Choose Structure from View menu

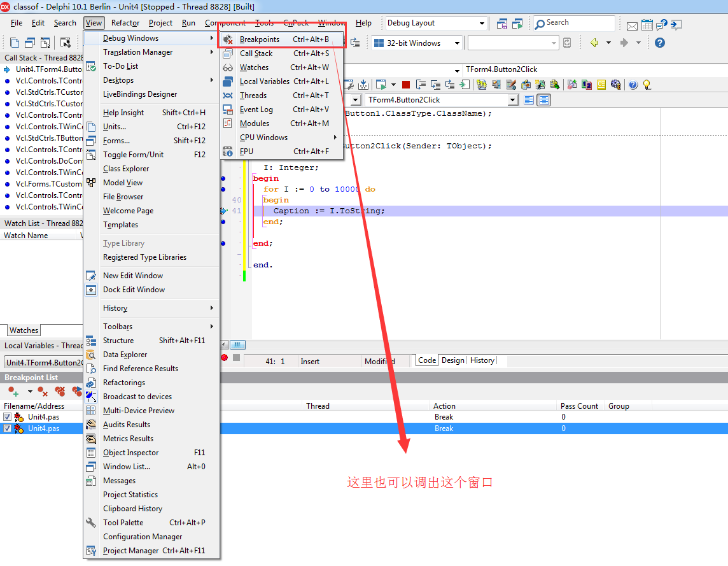(x=151, y=341)
